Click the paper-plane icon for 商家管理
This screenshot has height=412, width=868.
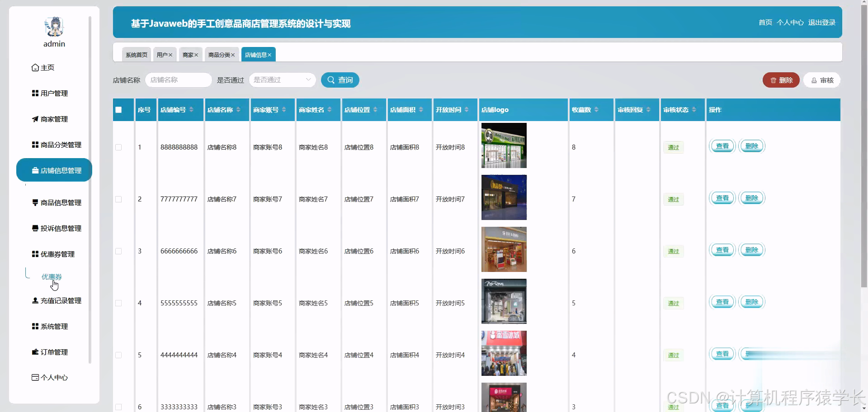pyautogui.click(x=35, y=119)
